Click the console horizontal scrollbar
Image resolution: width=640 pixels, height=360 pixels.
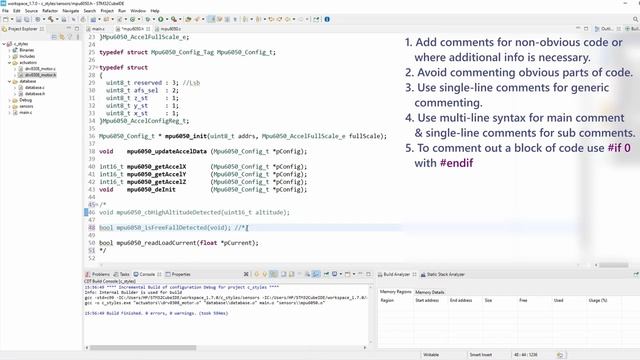coord(143,348)
